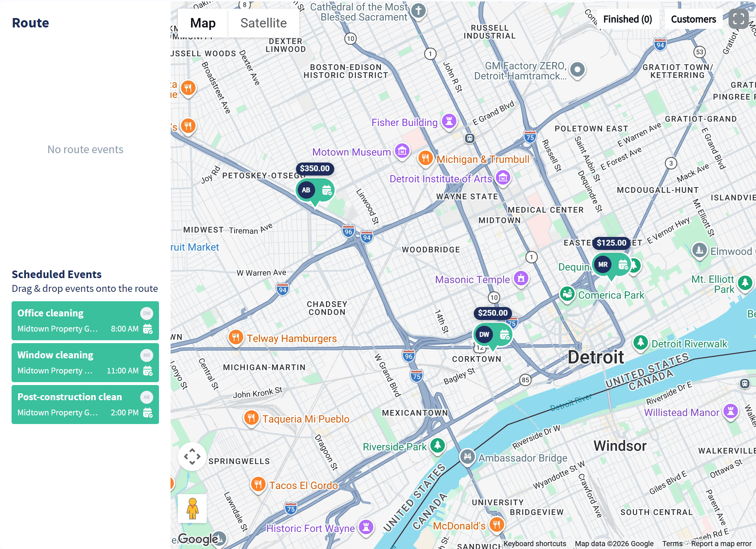
Task: Click AB avatar on Post-construction clean card
Action: tap(147, 397)
